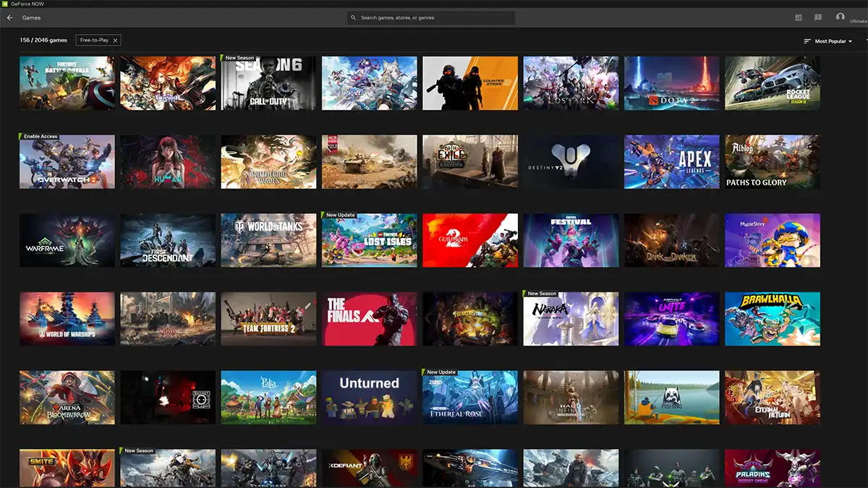The height and width of the screenshot is (488, 868).
Task: Click the Free-to-Play filter chip label
Action: (95, 40)
